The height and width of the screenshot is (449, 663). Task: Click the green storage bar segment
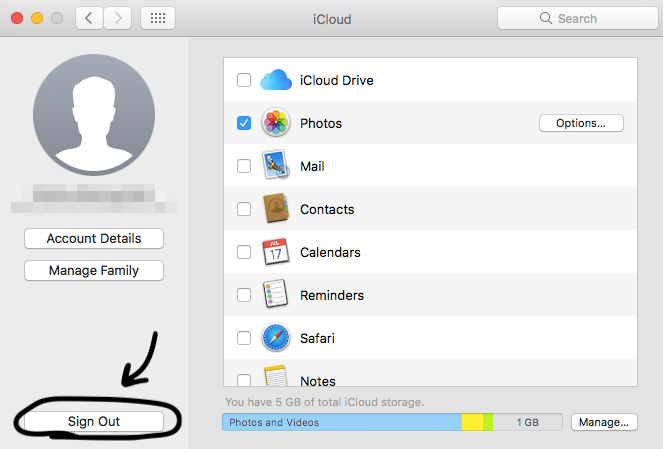(488, 422)
